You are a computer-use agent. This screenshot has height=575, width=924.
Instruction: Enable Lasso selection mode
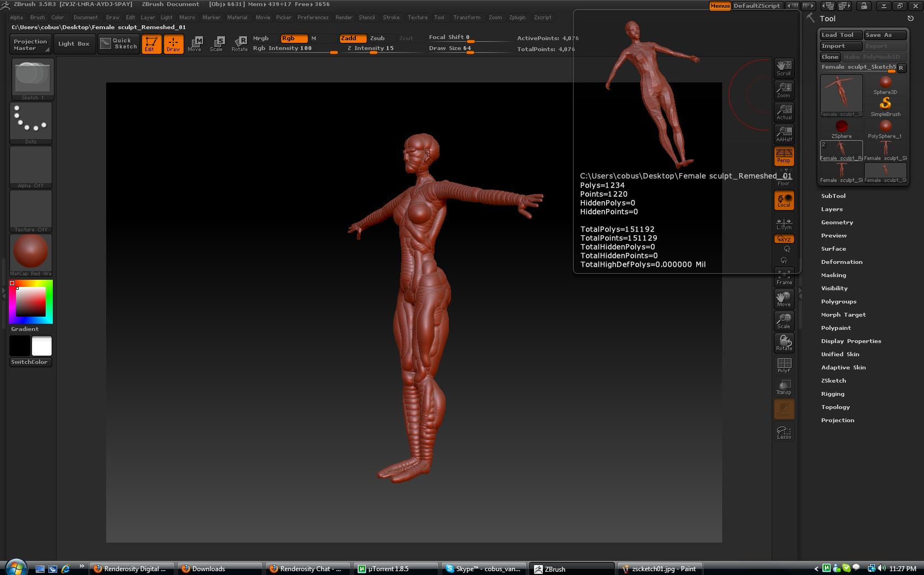coord(784,432)
